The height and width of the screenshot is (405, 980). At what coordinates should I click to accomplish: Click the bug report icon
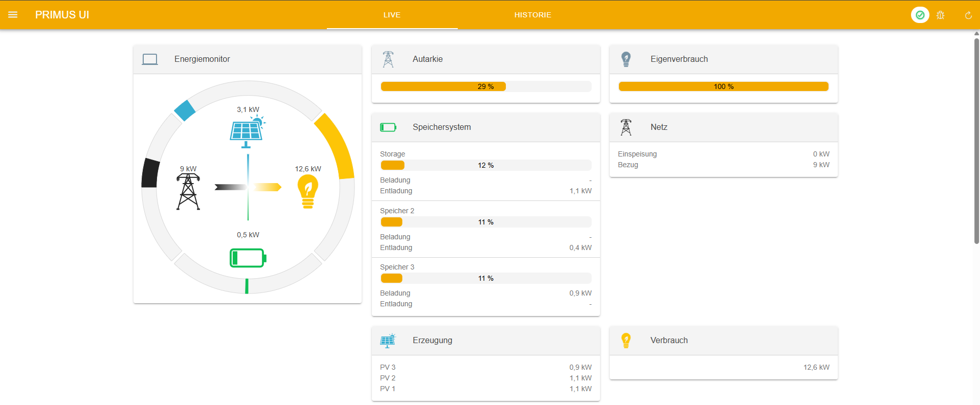pos(940,15)
